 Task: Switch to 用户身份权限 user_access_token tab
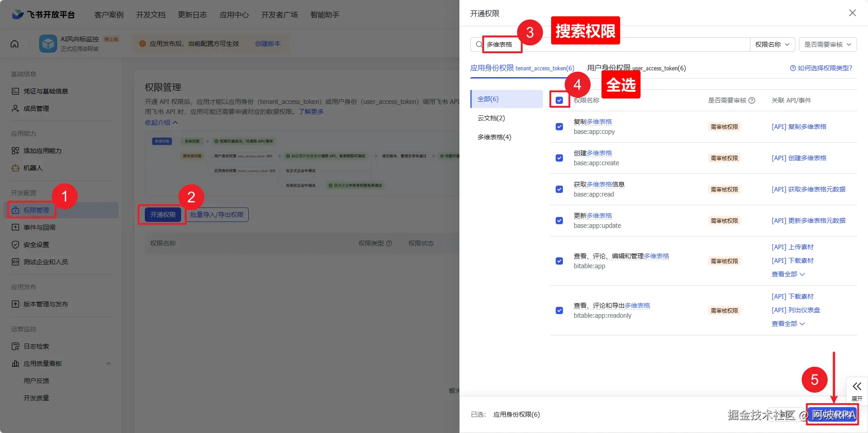[x=636, y=68]
